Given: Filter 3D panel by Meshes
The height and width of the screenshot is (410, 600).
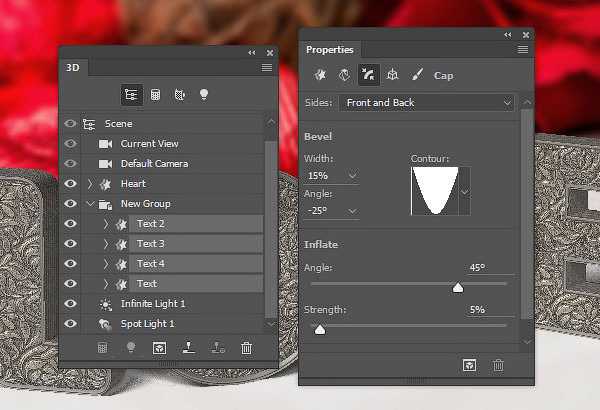Looking at the screenshot, I should click(156, 95).
